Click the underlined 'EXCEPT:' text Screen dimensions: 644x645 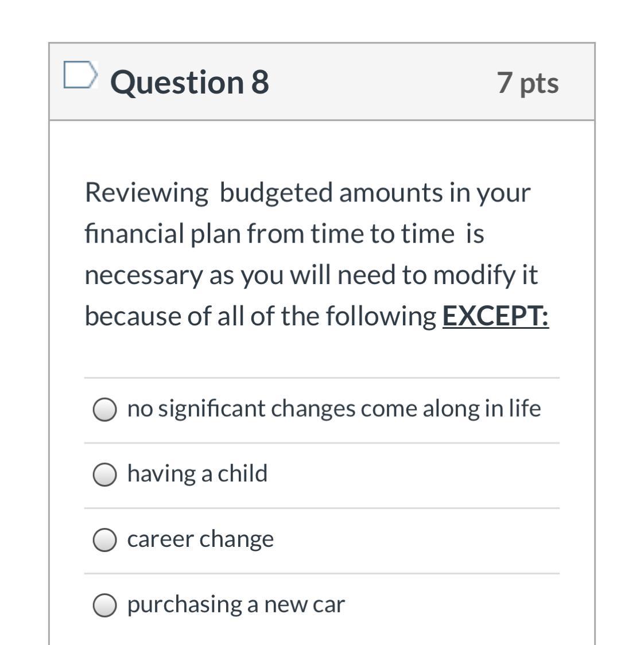pos(495,316)
